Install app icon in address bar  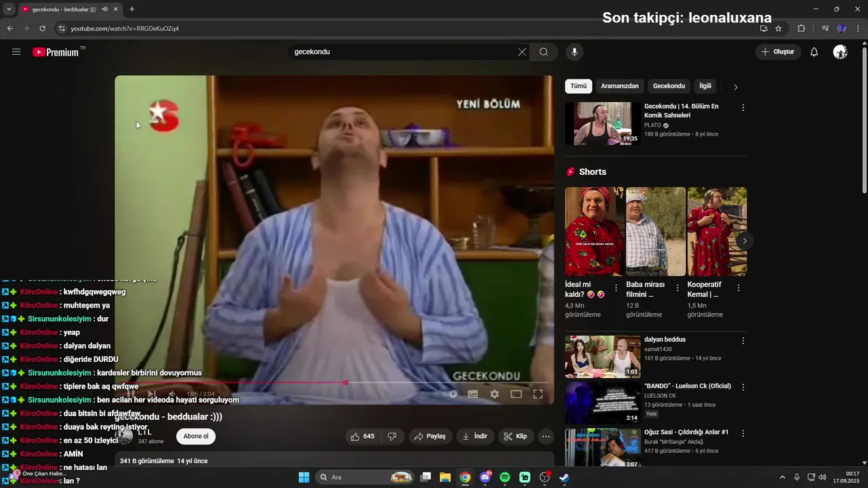pos(764,28)
